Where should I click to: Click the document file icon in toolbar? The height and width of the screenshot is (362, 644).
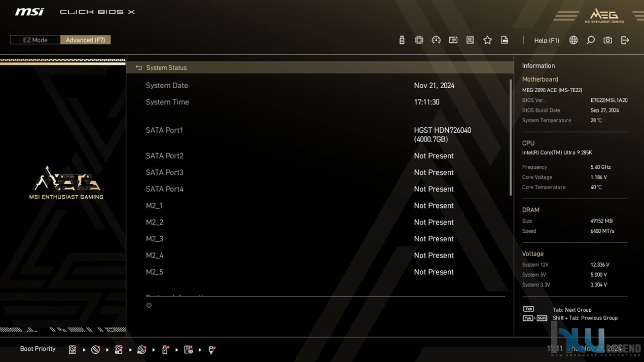505,40
